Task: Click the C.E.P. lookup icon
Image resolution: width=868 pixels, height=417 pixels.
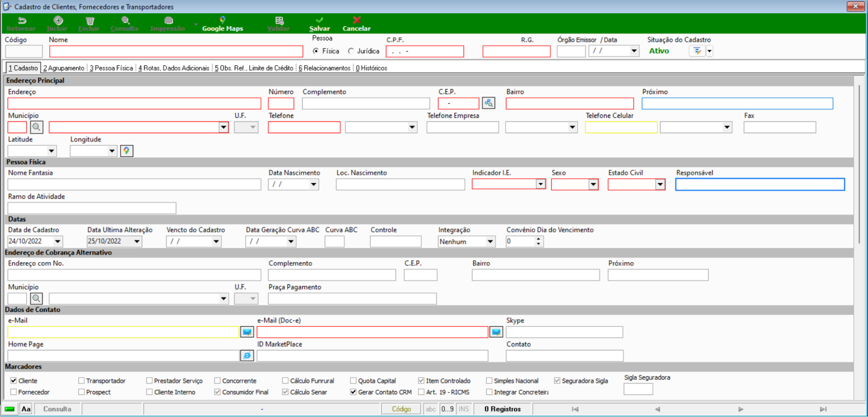Action: tap(488, 103)
